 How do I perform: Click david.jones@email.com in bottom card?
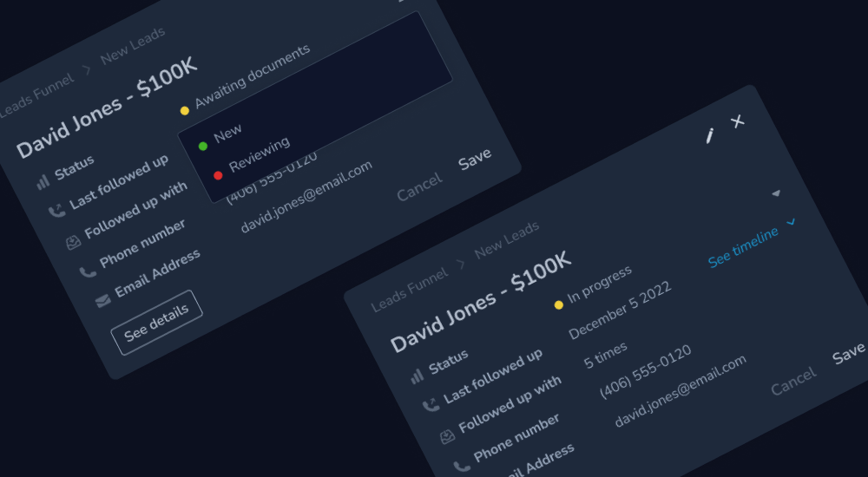[x=681, y=392]
